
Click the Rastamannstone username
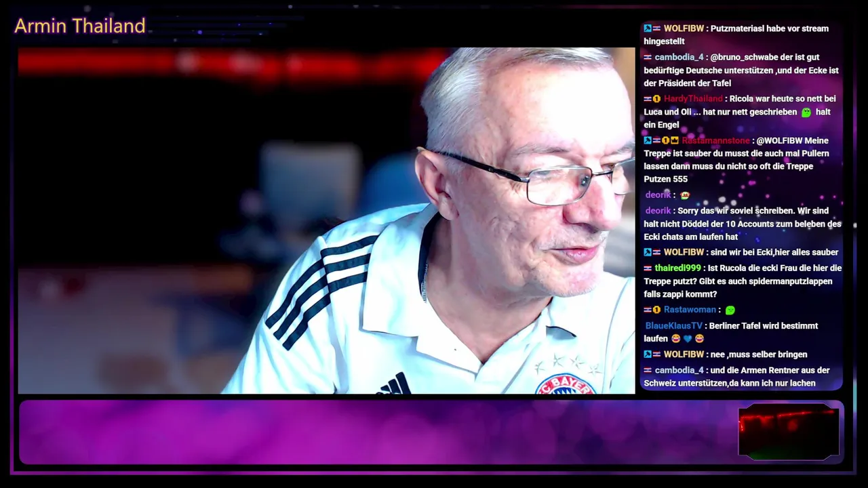click(715, 140)
